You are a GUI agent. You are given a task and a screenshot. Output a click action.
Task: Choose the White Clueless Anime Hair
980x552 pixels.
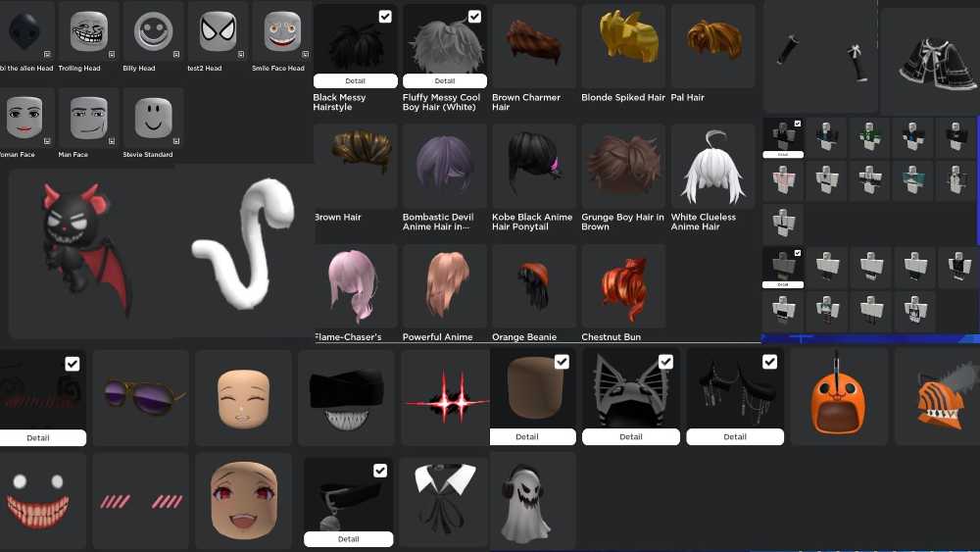712,166
